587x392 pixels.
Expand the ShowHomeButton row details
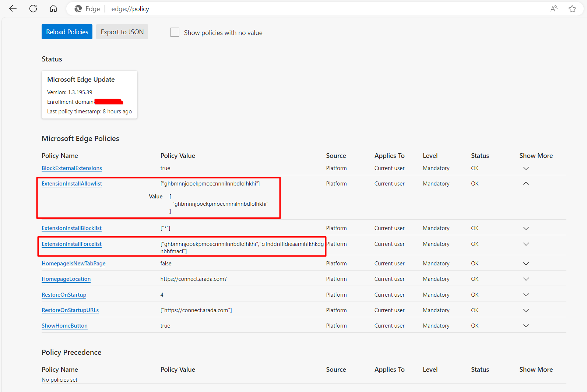click(526, 326)
